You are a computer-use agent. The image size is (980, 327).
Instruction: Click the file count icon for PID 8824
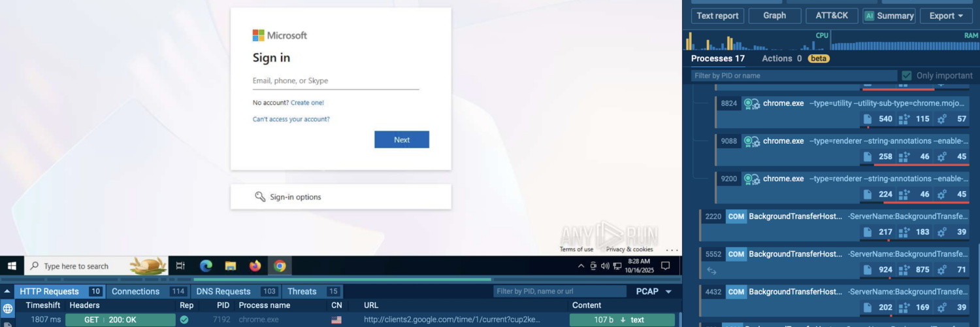click(x=868, y=119)
